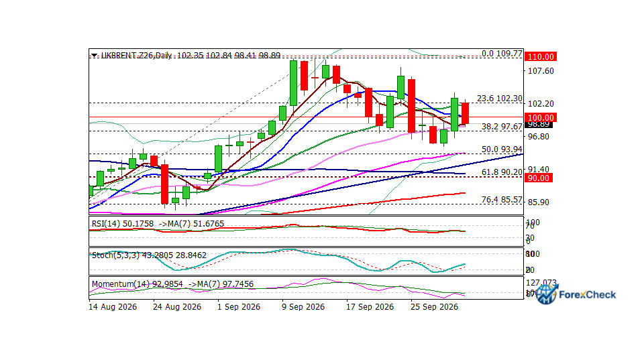Image resolution: width=644 pixels, height=362 pixels.
Task: Click the 127.073 momentum scale value
Action: pyautogui.click(x=541, y=283)
